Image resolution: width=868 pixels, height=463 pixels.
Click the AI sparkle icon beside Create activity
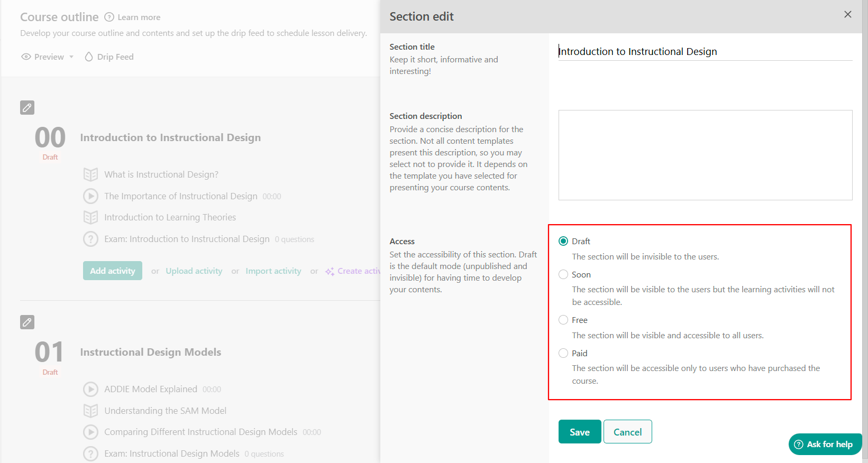coord(330,271)
